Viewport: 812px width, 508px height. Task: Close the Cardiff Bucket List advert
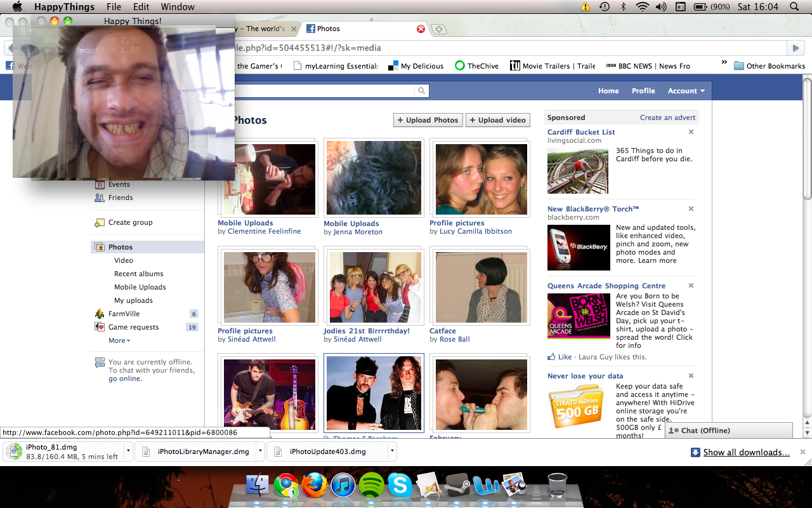(691, 132)
